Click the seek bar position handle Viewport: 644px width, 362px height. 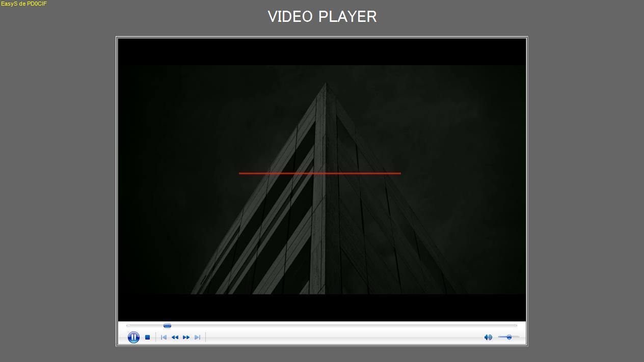(167, 326)
